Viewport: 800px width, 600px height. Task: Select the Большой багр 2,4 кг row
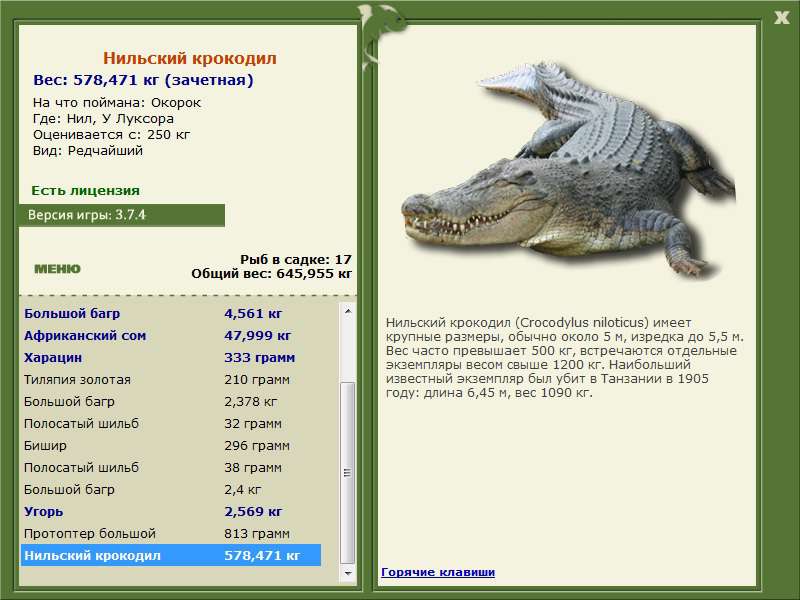point(171,489)
